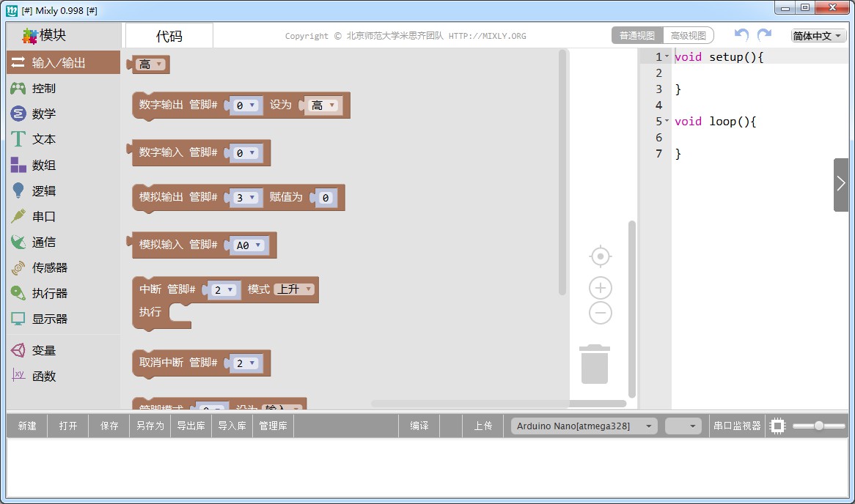This screenshot has height=504, width=855.
Task: Switch to 普通视图 view
Action: click(637, 35)
